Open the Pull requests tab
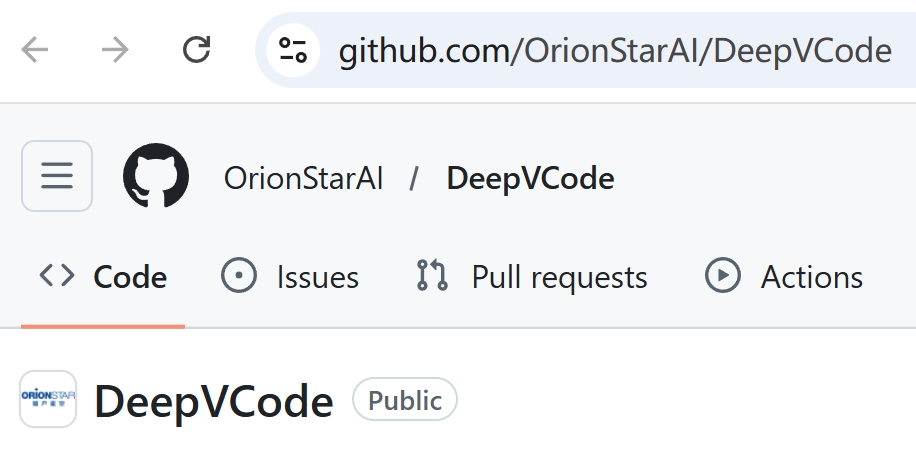 coord(532,277)
